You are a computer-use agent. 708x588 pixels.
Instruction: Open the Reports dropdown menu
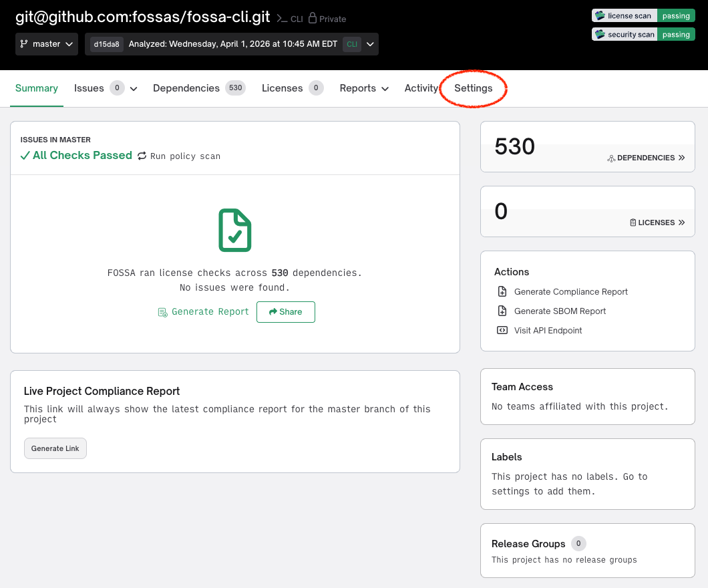pyautogui.click(x=364, y=88)
